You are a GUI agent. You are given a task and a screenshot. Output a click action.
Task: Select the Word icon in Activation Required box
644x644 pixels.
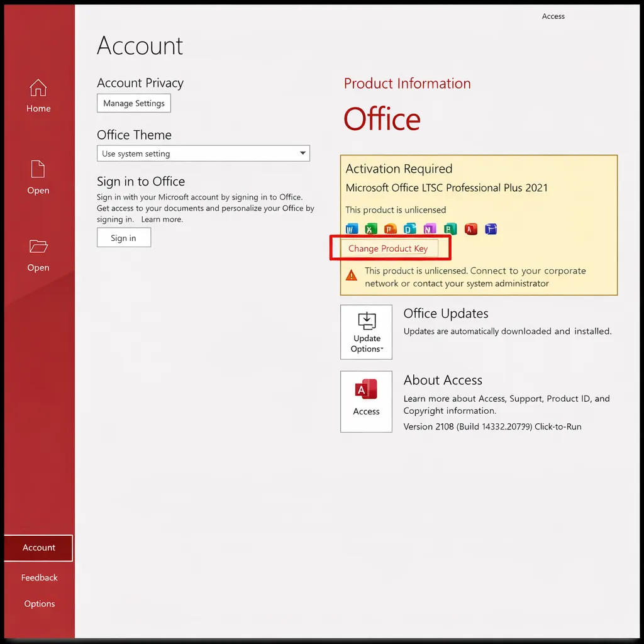click(x=351, y=229)
